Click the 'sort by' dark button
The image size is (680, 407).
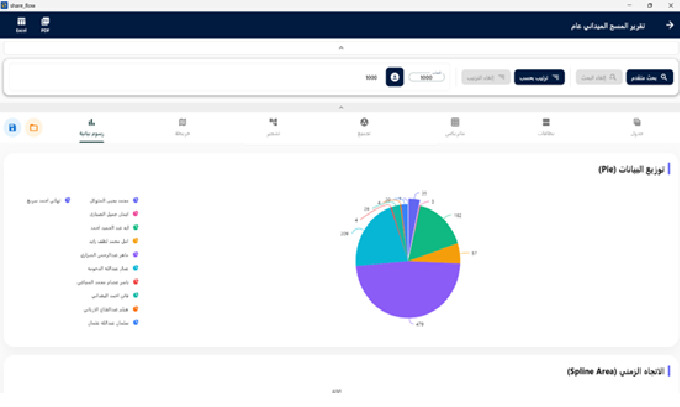tap(539, 77)
